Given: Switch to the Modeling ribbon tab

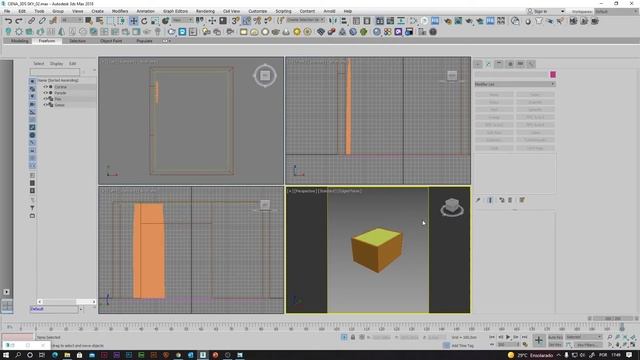Looking at the screenshot, I should tap(20, 41).
